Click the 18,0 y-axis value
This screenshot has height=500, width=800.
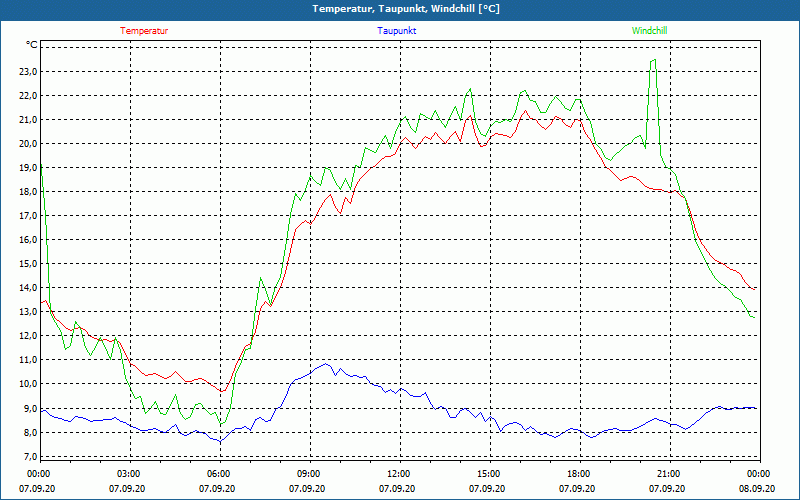click(28, 192)
